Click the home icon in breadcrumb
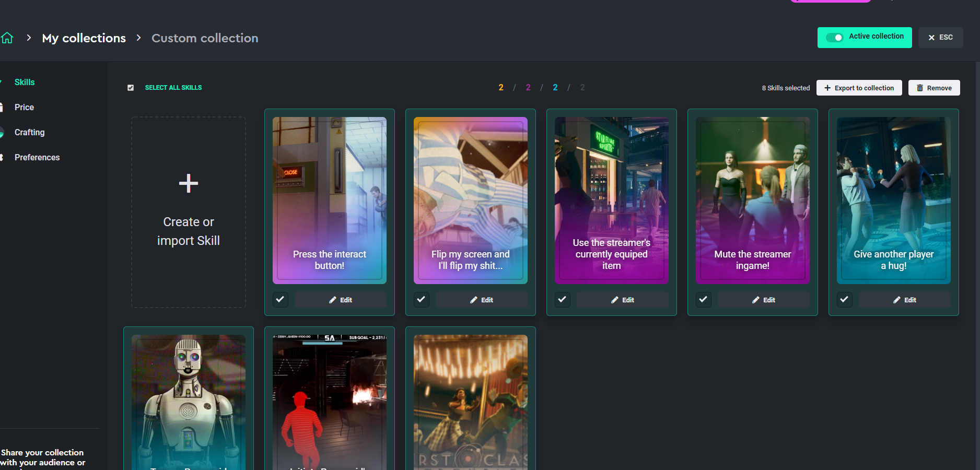The width and height of the screenshot is (980, 470). [x=7, y=38]
